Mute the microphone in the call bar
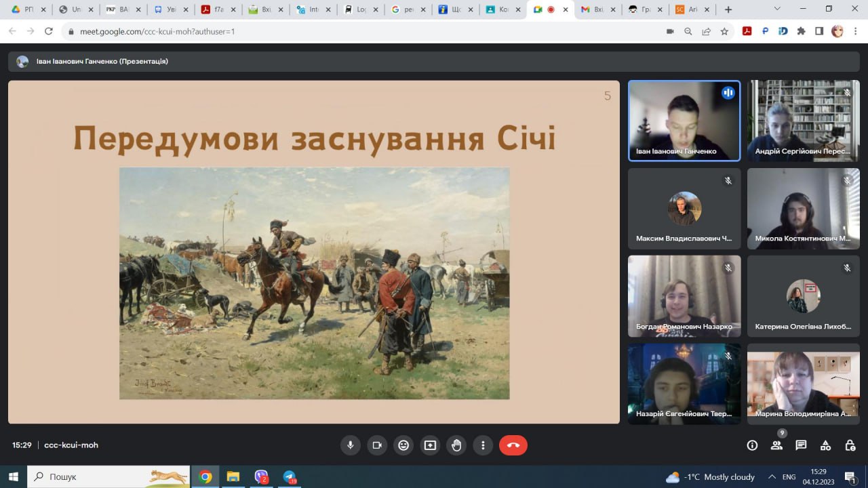 tap(351, 445)
